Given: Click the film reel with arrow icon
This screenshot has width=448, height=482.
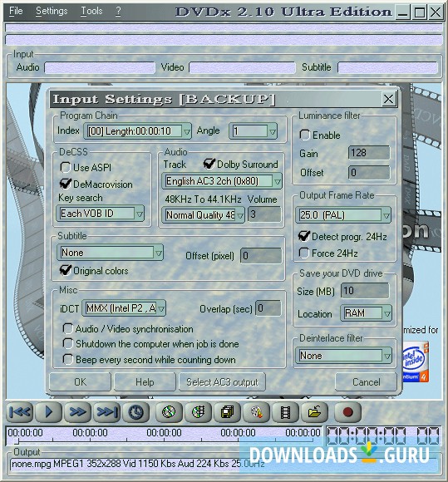Looking at the screenshot, I should 257,412.
